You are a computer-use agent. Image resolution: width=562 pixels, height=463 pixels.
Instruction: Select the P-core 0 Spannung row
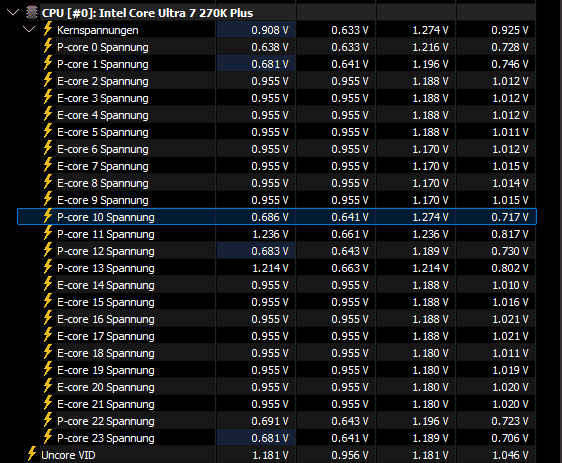(277, 47)
